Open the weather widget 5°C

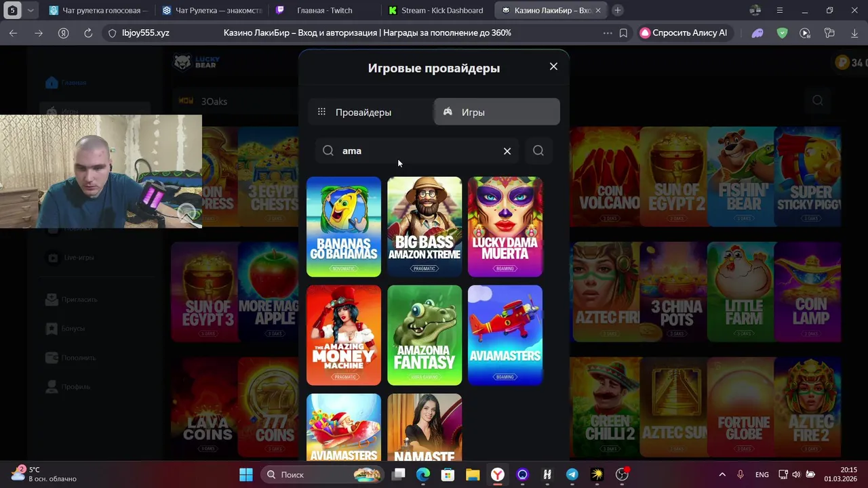coord(44,474)
